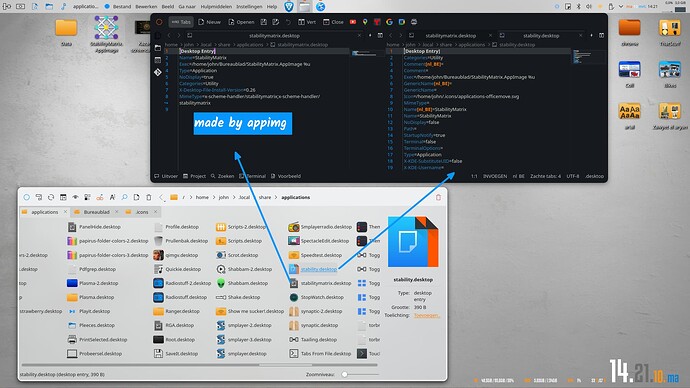This screenshot has height=388, width=690.
Task: Click the blue-yellow square icon in Kate toolbar
Action: coord(401,22)
